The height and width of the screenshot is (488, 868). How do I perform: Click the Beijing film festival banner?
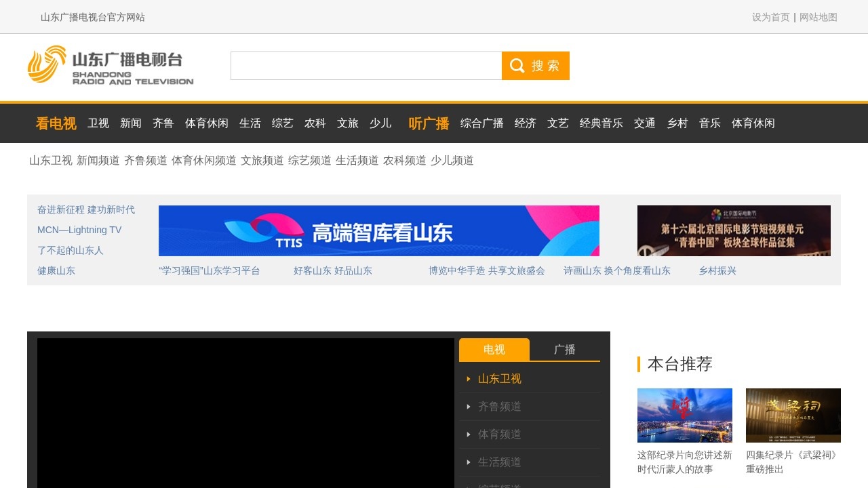tap(734, 230)
